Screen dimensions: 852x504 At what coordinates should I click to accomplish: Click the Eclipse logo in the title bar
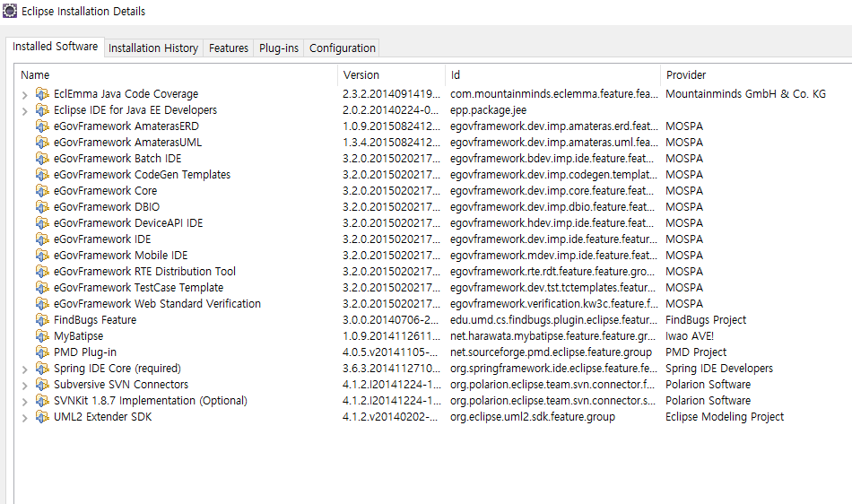(10, 11)
